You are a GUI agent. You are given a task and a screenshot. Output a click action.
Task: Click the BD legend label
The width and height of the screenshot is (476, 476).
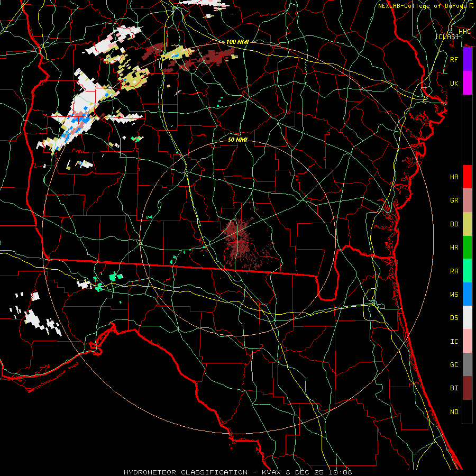pos(454,224)
